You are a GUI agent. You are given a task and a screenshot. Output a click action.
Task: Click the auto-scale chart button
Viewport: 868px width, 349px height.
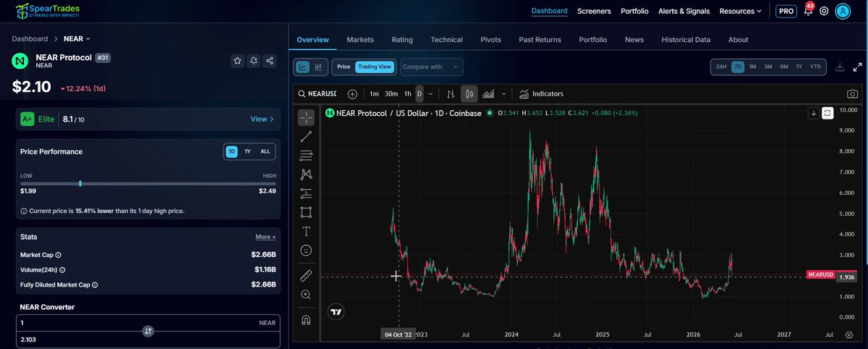[828, 113]
